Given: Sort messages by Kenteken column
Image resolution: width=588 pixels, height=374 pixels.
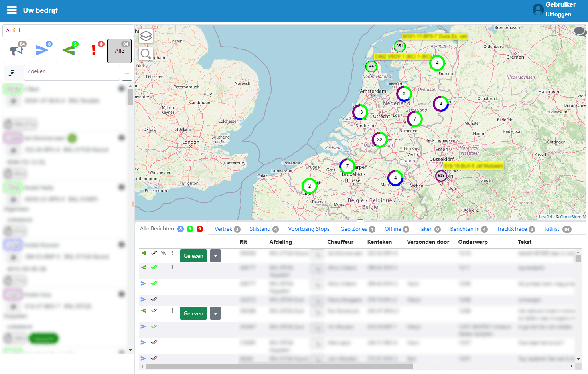Looking at the screenshot, I should point(379,242).
